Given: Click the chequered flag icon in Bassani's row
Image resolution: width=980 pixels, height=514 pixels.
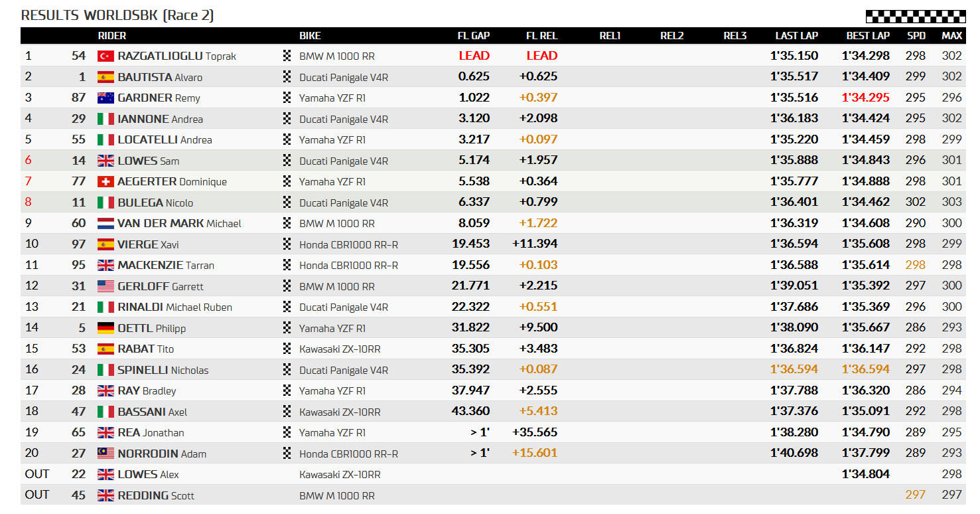Looking at the screenshot, I should (x=287, y=412).
